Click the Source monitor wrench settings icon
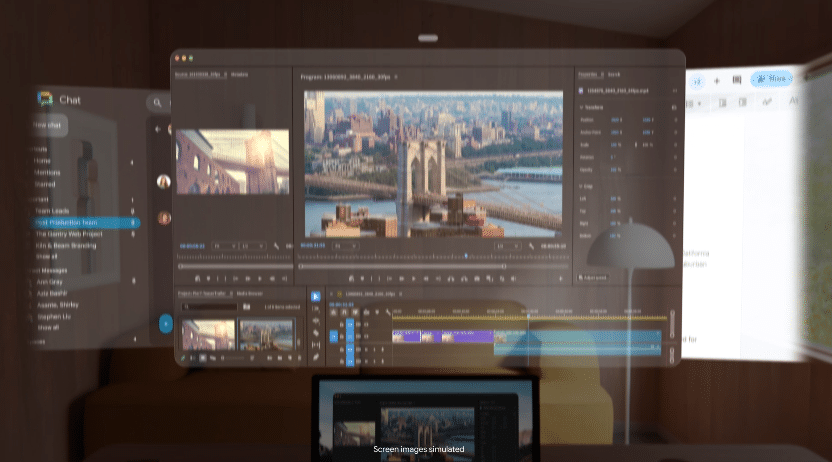The image size is (832, 462). (x=276, y=246)
